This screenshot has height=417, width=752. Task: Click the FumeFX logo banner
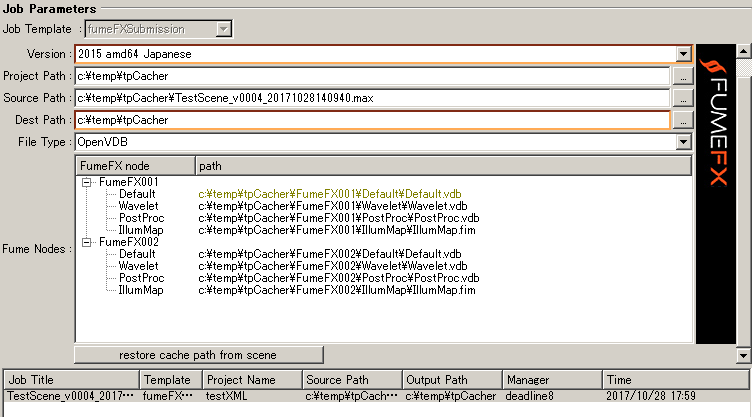tap(716, 194)
